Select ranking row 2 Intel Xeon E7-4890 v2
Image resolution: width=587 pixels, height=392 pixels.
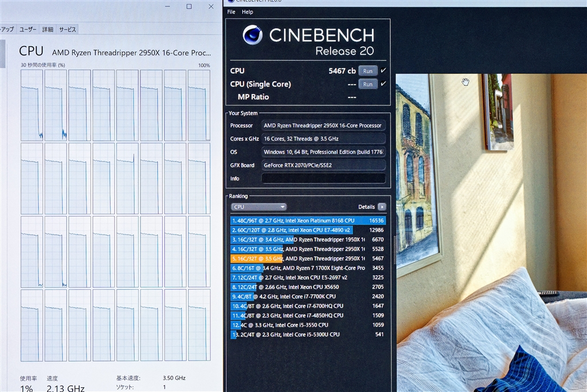pyautogui.click(x=308, y=230)
